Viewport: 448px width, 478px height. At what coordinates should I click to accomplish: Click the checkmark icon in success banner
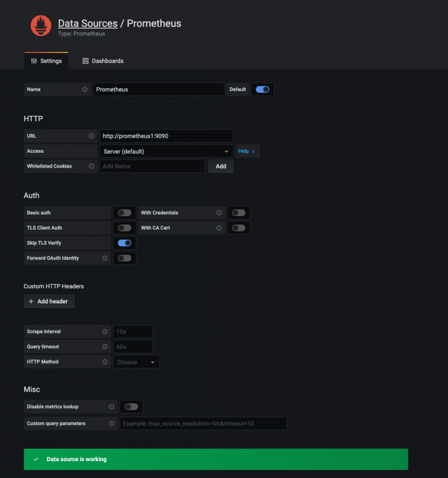click(x=36, y=459)
